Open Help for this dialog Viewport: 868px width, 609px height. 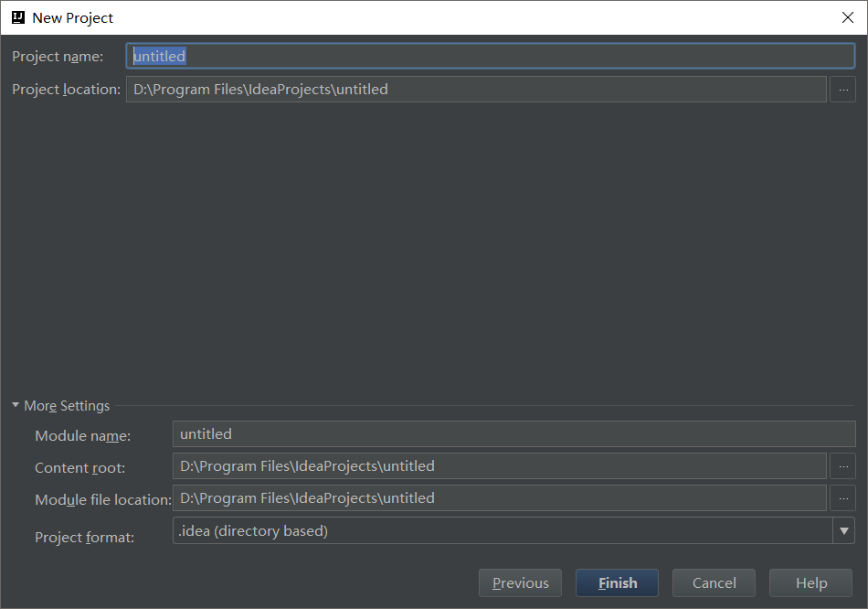[x=810, y=583]
